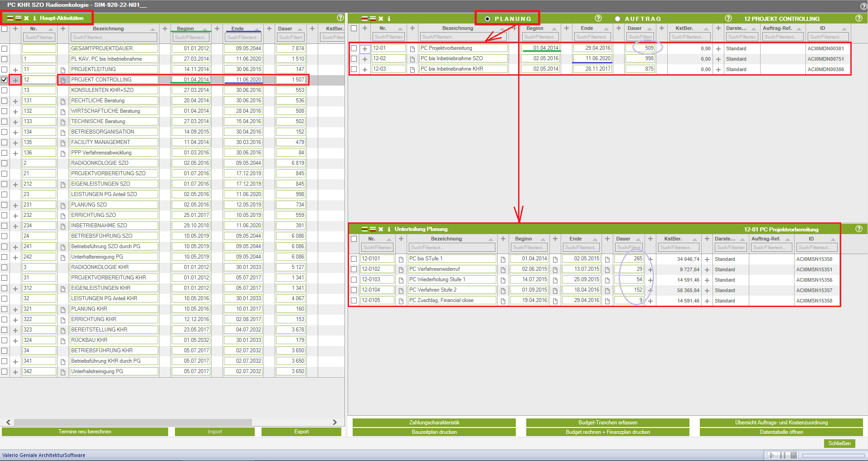868x461 pixels.
Task: Click Termine neu berechnen button
Action: [x=85, y=432]
